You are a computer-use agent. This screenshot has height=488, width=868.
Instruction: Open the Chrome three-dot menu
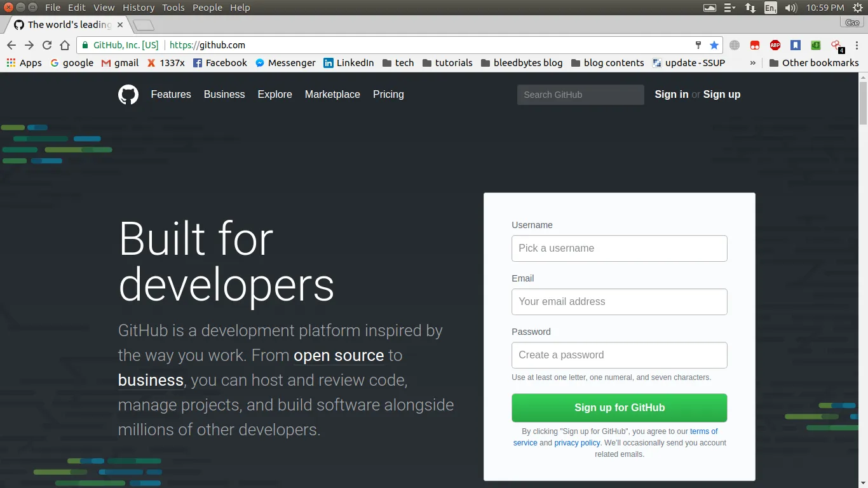click(857, 45)
